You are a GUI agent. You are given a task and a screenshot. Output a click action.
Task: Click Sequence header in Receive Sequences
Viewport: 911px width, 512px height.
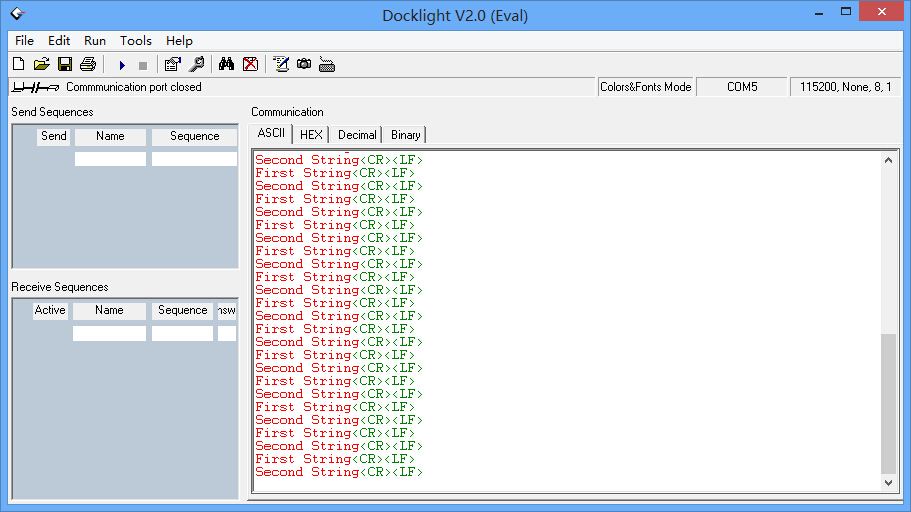182,310
